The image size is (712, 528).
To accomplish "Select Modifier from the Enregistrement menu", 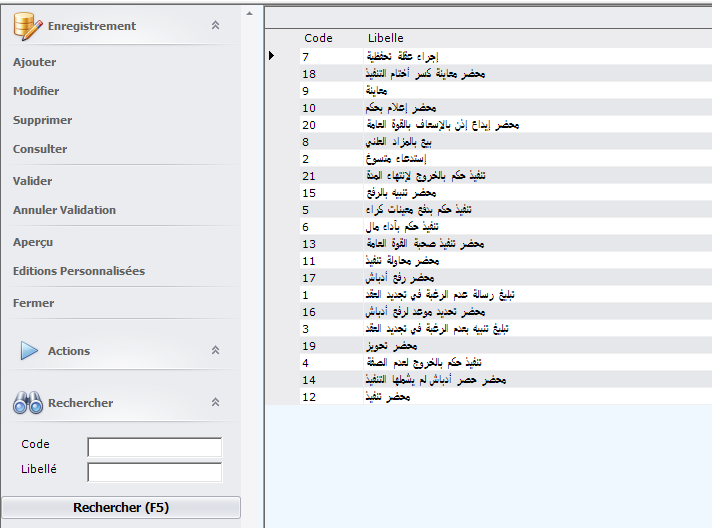I will coord(36,91).
